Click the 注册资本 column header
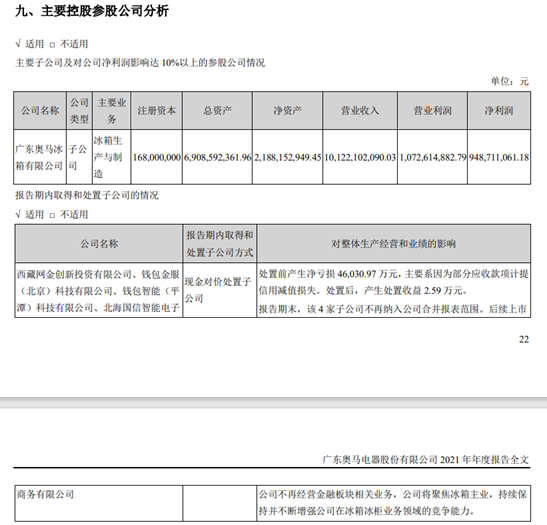 pyautogui.click(x=156, y=111)
